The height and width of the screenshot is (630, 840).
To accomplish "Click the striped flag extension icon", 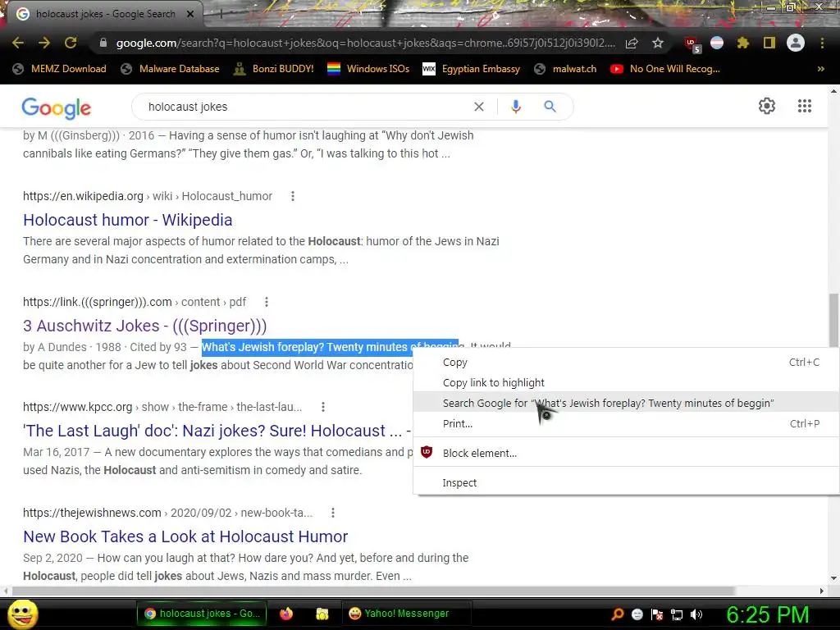I will pos(717,43).
